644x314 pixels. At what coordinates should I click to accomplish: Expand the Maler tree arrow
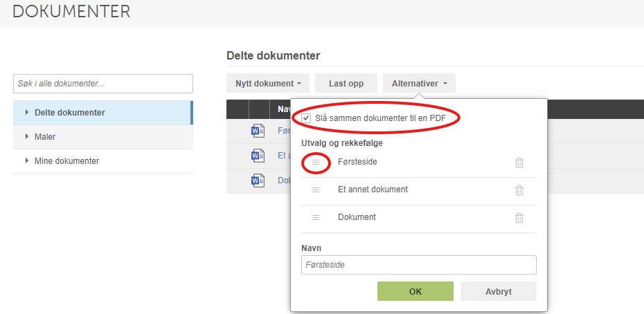pyautogui.click(x=27, y=137)
